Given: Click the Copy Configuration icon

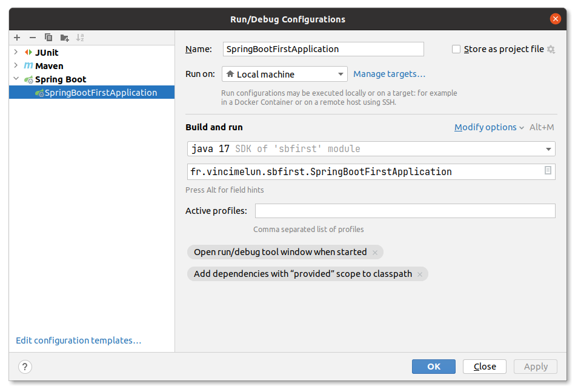Looking at the screenshot, I should (48, 38).
